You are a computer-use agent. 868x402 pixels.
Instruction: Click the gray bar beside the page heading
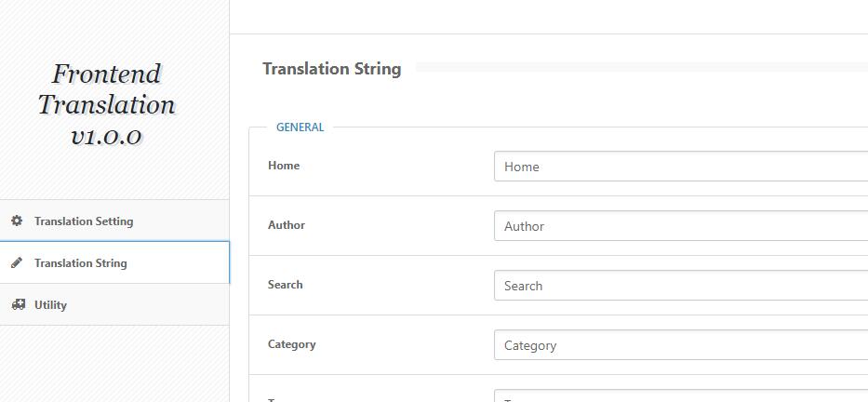[642, 67]
